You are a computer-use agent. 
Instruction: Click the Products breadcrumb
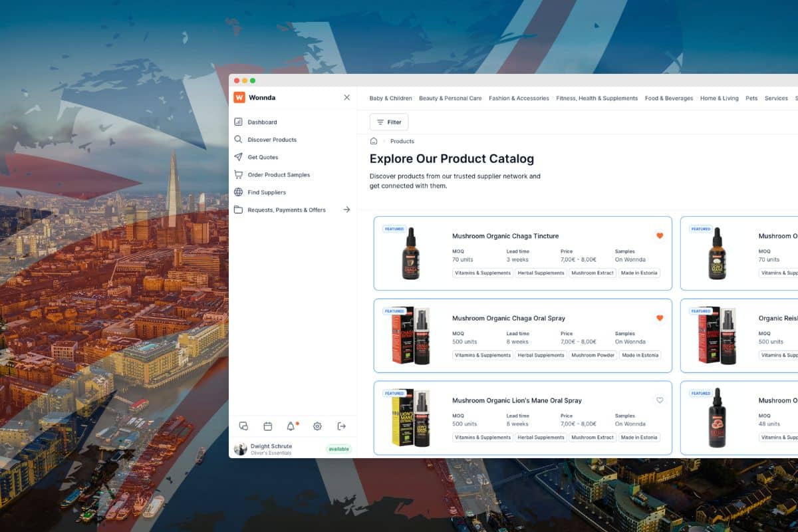(402, 141)
